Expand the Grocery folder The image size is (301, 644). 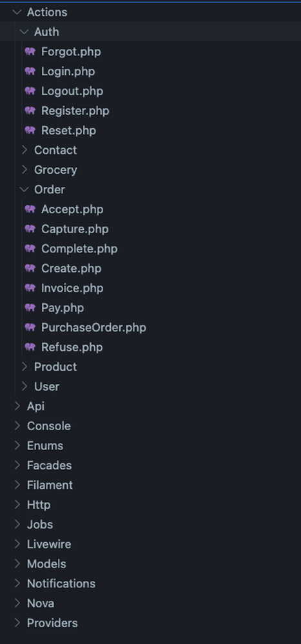pos(24,170)
